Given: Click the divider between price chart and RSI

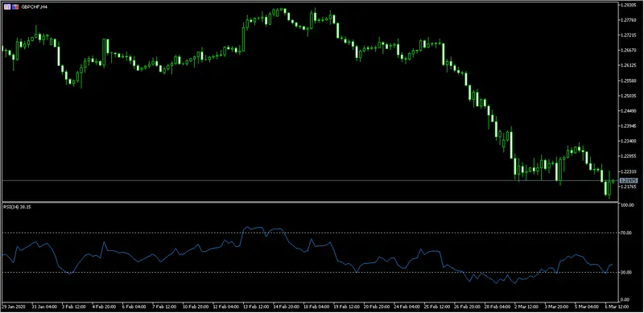Looking at the screenshot, I should click(309, 202).
